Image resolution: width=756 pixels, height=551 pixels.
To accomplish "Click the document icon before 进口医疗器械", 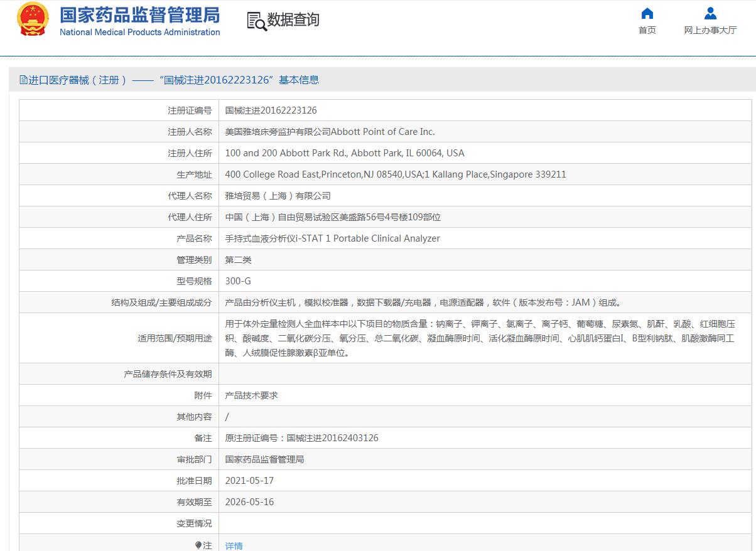I will (x=23, y=80).
